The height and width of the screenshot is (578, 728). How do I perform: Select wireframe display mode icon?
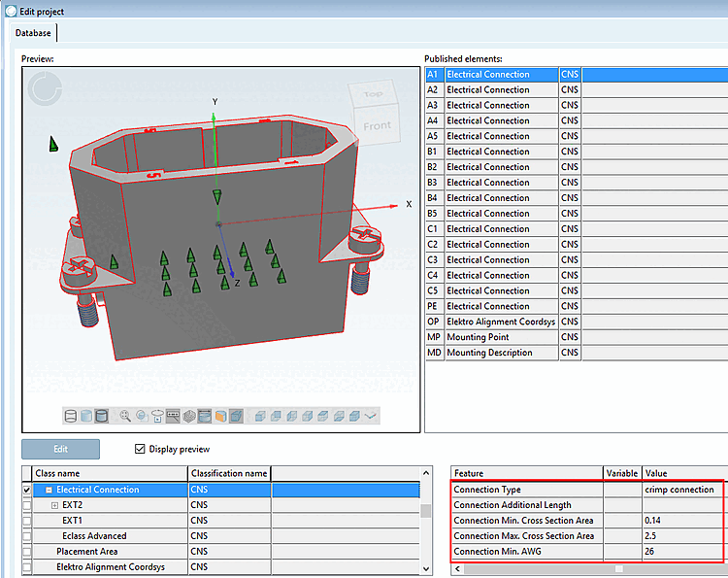pos(71,416)
